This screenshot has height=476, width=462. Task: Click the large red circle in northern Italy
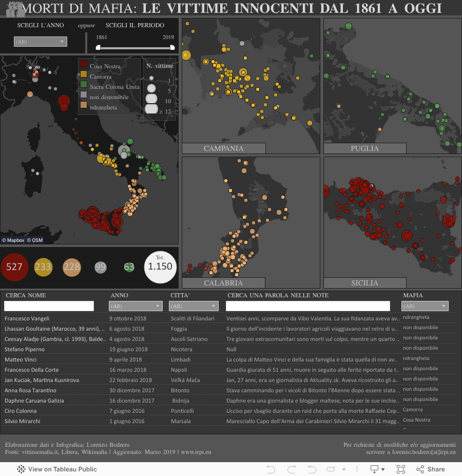coord(64,101)
